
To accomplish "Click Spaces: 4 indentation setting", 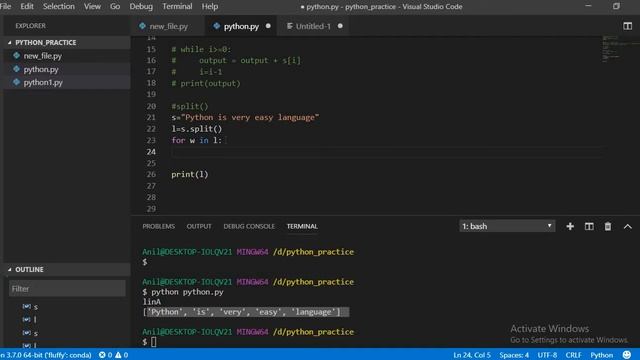I will tap(514, 355).
